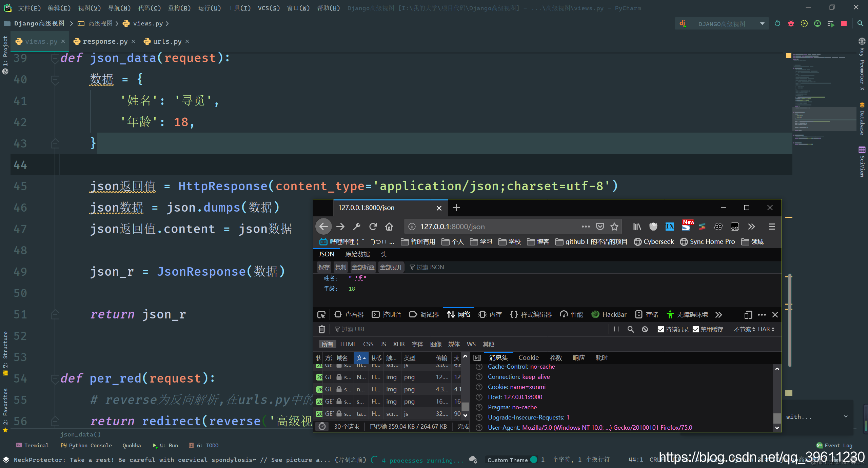Open devtools customize three-dot menu
Image resolution: width=868 pixels, height=468 pixels.
coord(762,315)
